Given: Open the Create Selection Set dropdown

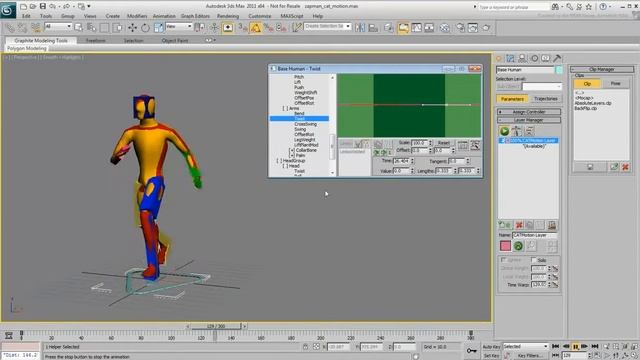Looking at the screenshot, I should 328,26.
